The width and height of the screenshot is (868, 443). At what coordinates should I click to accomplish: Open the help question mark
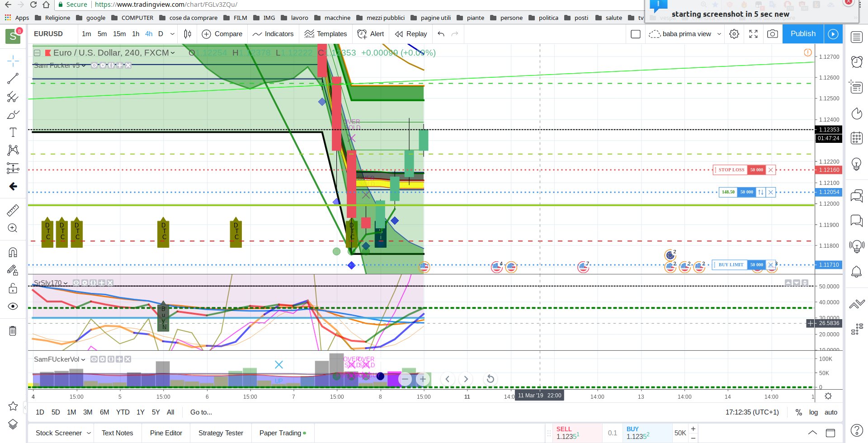(x=857, y=430)
